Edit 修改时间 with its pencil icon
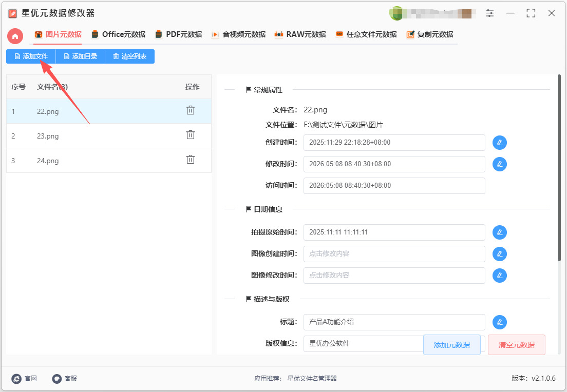 (x=500, y=164)
